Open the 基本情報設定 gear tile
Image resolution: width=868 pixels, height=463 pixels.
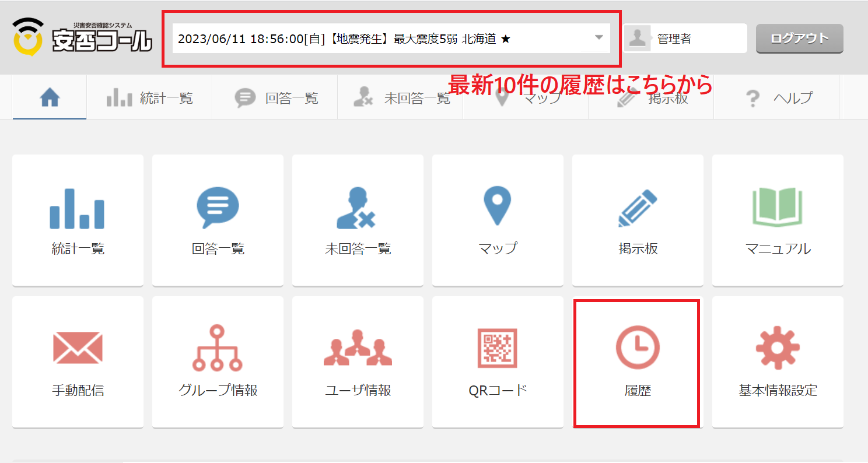click(778, 362)
